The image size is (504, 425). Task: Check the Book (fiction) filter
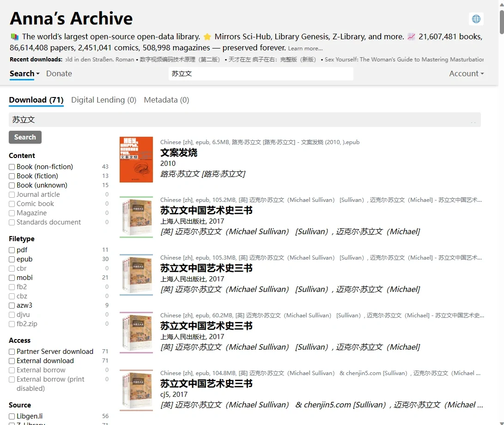pos(12,176)
